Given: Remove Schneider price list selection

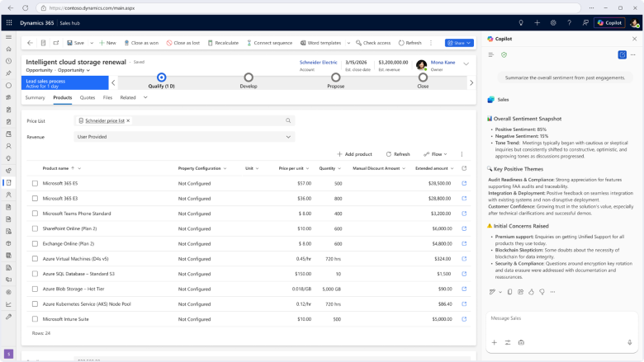Looking at the screenshot, I should 128,120.
